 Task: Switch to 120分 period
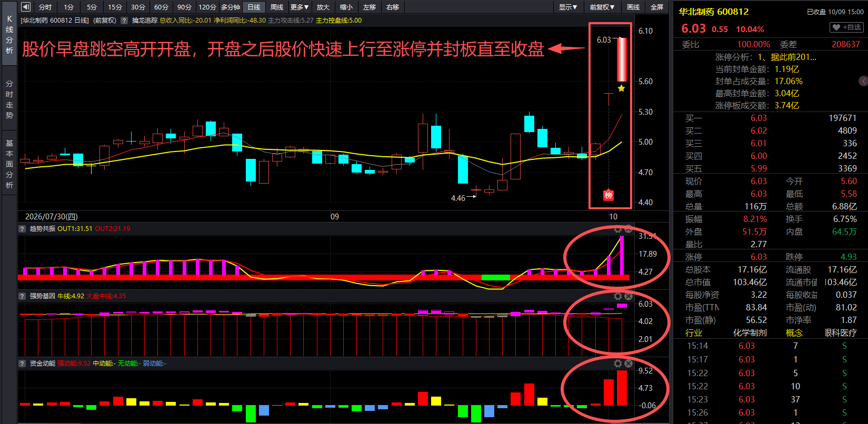[207, 7]
